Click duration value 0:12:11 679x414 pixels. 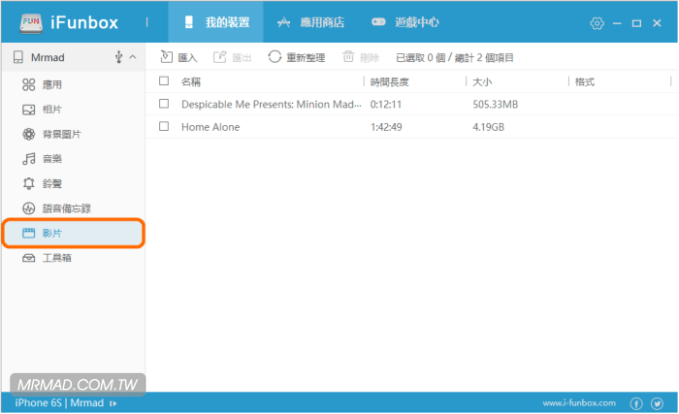386,104
